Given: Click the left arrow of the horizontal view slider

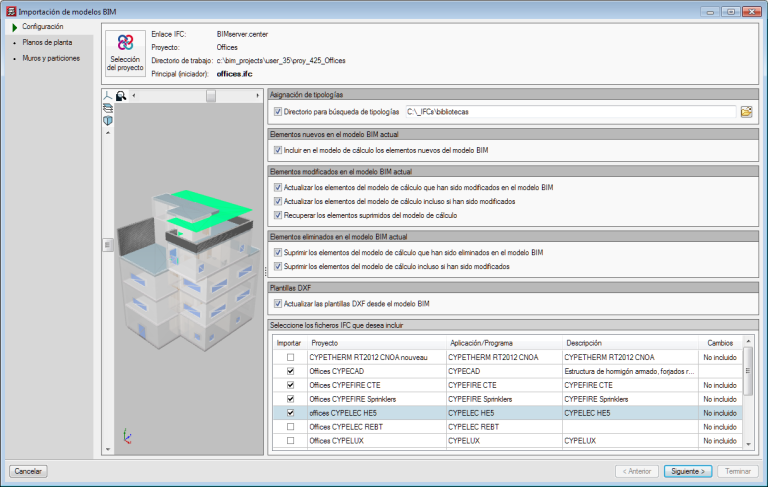Looking at the screenshot, I should point(134,96).
